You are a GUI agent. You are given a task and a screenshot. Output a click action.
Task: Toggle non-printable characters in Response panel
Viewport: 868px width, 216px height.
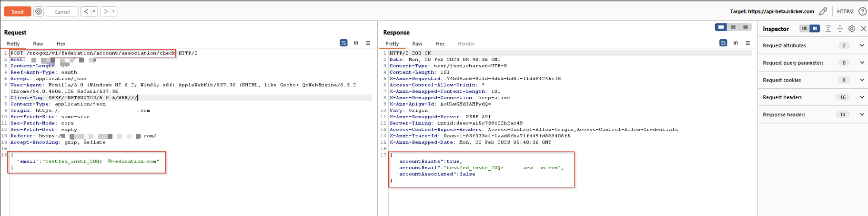736,43
